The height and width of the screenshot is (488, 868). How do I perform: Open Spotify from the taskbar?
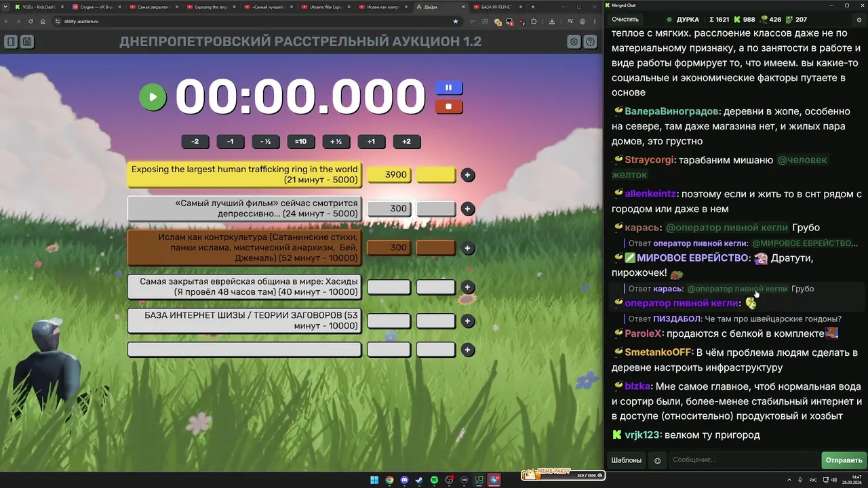(x=434, y=481)
